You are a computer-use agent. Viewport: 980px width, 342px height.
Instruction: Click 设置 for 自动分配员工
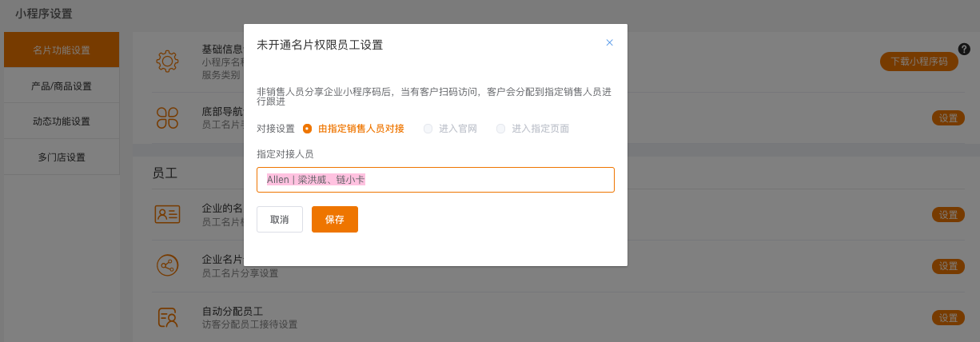click(x=948, y=317)
